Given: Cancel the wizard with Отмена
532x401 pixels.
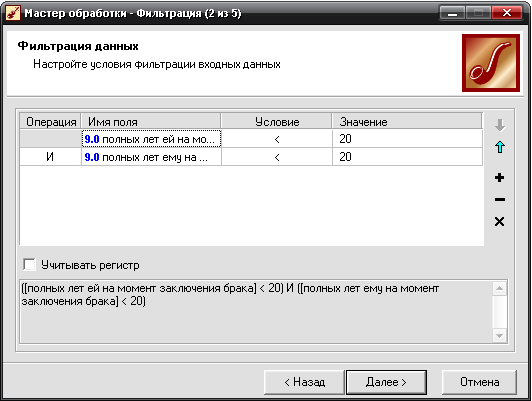Looking at the screenshot, I should (x=479, y=382).
